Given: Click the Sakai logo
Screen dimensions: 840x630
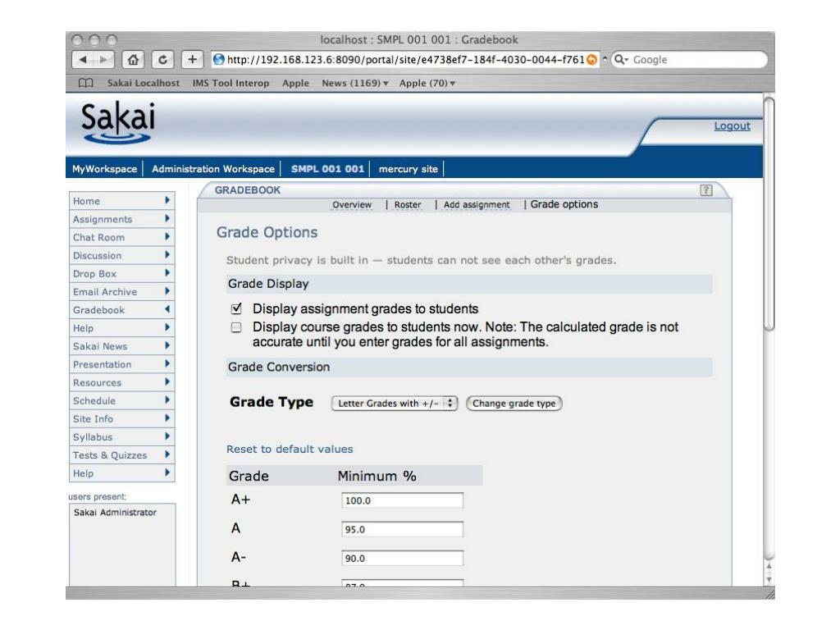Looking at the screenshot, I should pyautogui.click(x=118, y=123).
